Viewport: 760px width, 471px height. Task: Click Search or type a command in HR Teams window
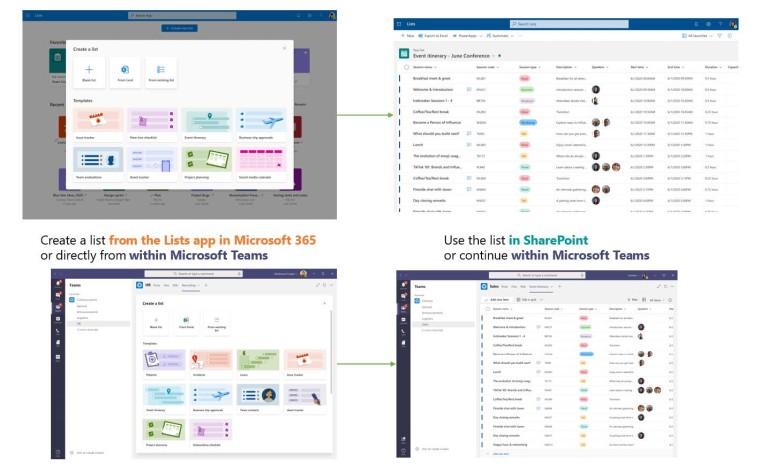tap(193, 274)
